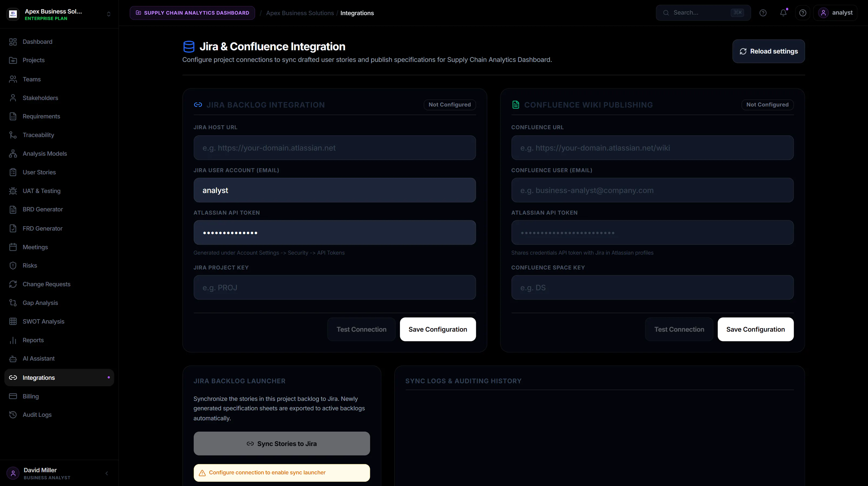
Task: Collapse the sidebar using the bottom chevron
Action: click(107, 473)
